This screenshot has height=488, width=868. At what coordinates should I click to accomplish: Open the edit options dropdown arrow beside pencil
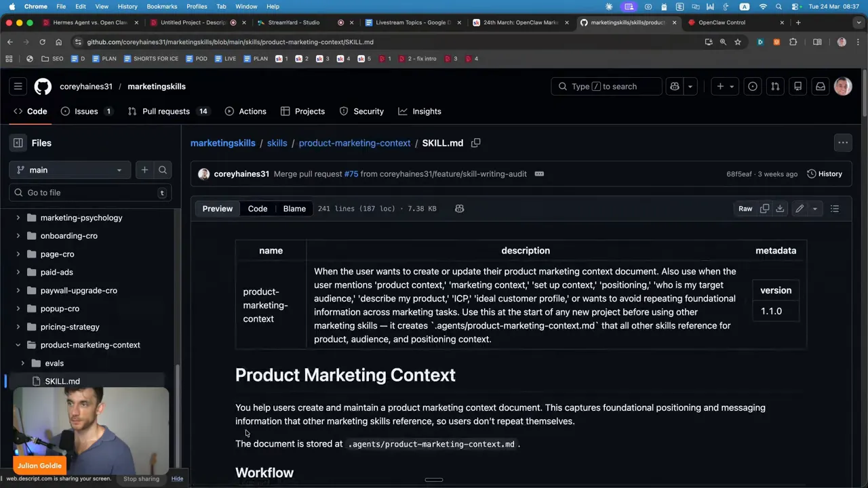tap(815, 209)
